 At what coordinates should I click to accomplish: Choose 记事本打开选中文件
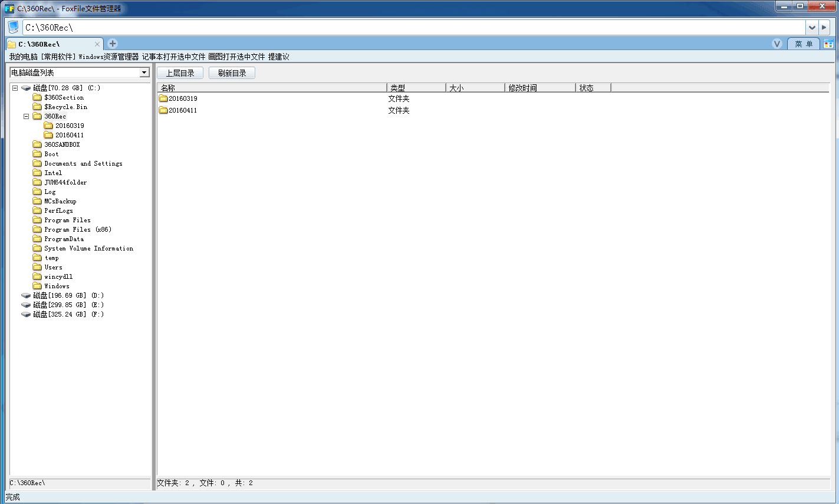coord(173,57)
